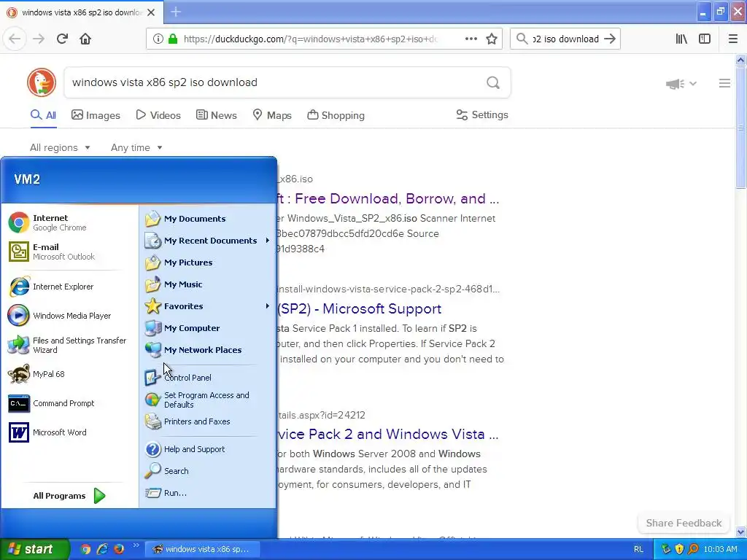The image size is (747, 560).
Task: Open DuckDuckGo Settings dropdown
Action: tap(482, 114)
